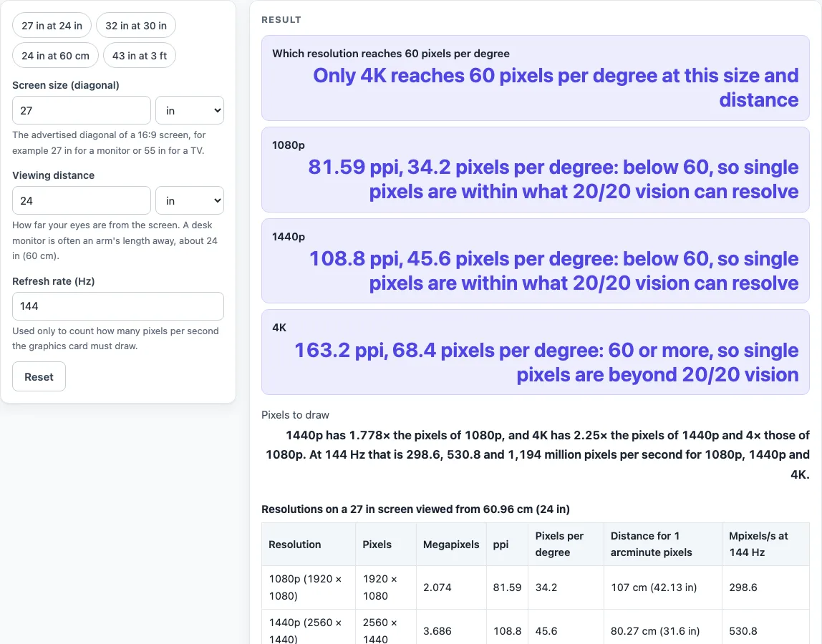
Task: Click the 'How far your eyes are' help text
Action: [x=115, y=240]
